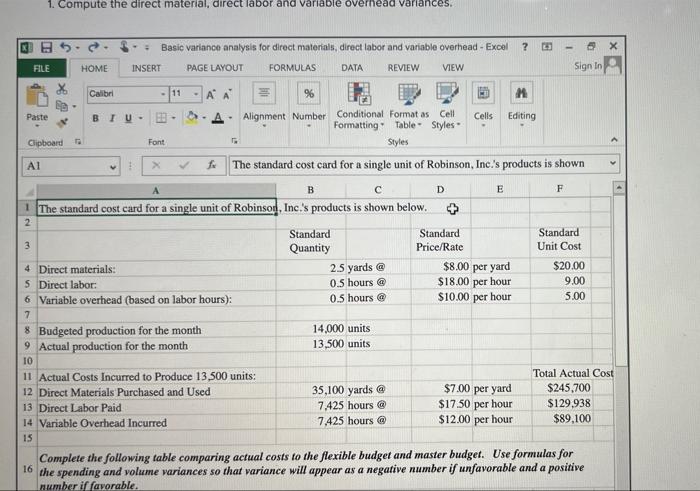
Task: Collapse the ribbon with the caret
Action: coord(614,140)
